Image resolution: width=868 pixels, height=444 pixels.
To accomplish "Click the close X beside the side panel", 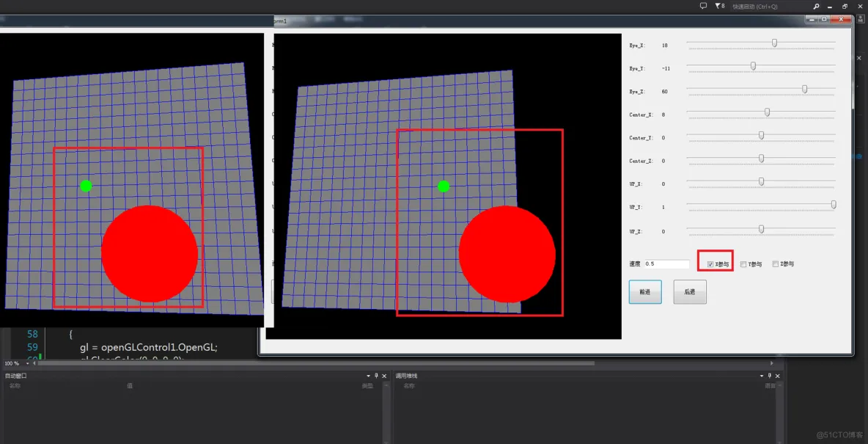I will coord(860,58).
